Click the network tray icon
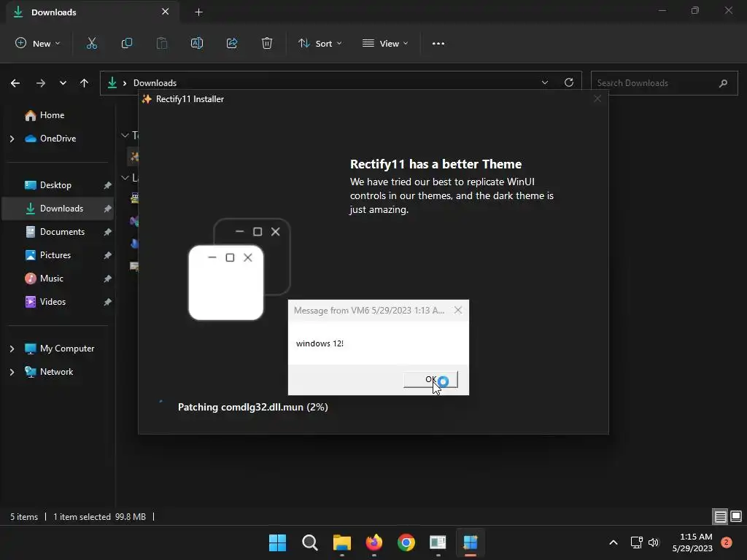The width and height of the screenshot is (747, 560). coord(636,542)
